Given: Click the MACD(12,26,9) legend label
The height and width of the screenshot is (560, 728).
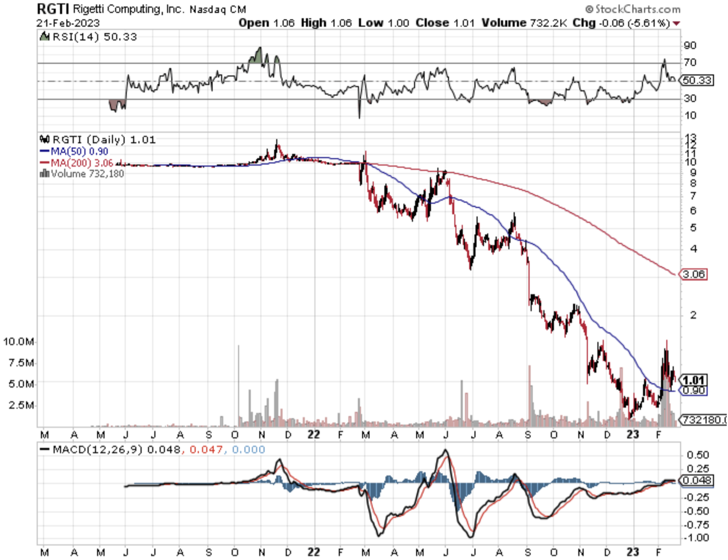Looking at the screenshot, I should [98, 450].
